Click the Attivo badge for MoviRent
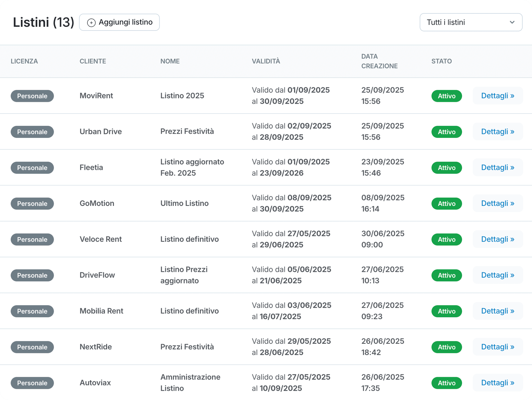Image resolution: width=532 pixels, height=400 pixels. (446, 96)
